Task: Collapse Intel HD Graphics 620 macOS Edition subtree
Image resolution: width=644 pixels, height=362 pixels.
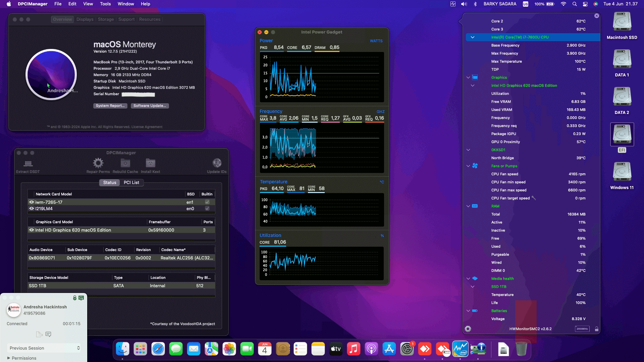Action: pos(473,85)
